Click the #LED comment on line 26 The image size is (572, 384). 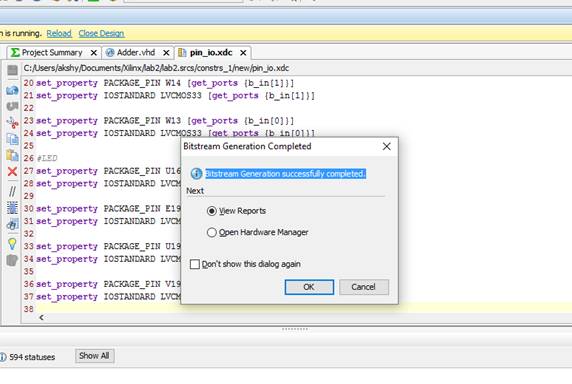47,158
